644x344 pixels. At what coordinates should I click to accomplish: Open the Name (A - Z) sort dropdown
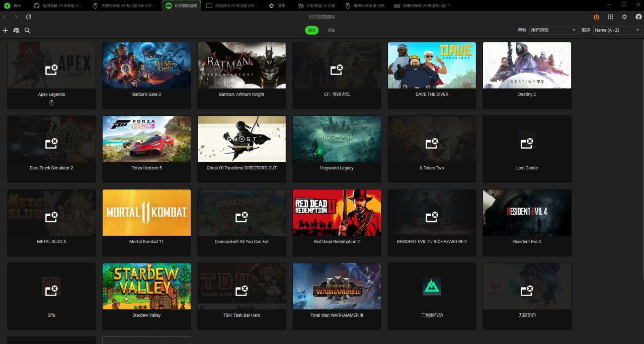[x=617, y=30]
